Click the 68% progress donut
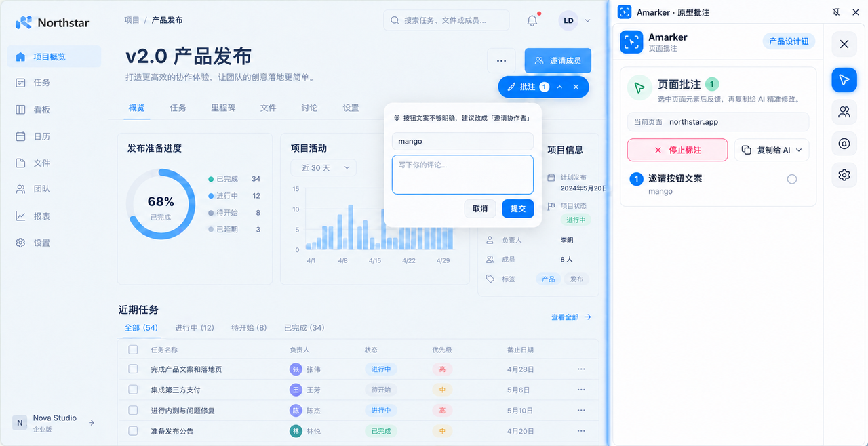Screen dimensions: 868x446 161,204
